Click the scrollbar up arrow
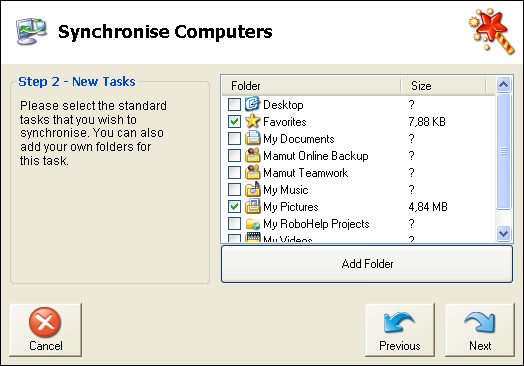The height and width of the screenshot is (366, 524). [503, 85]
